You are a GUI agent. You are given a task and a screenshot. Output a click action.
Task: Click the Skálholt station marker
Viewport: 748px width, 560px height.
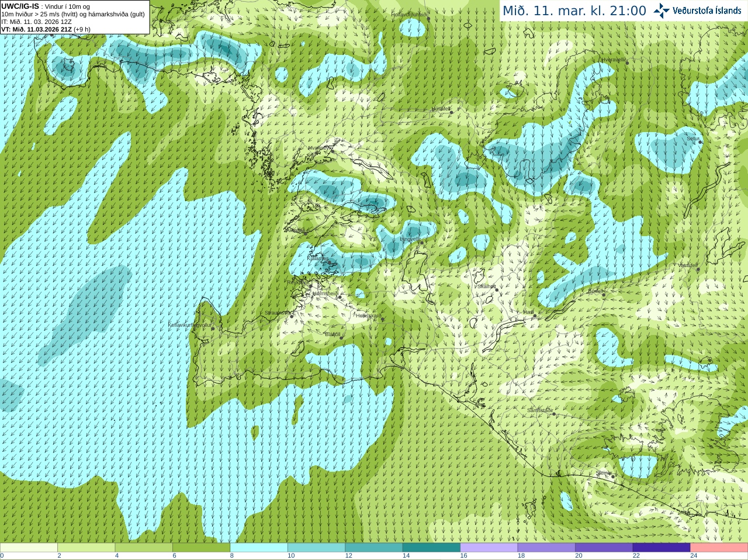[497, 289]
